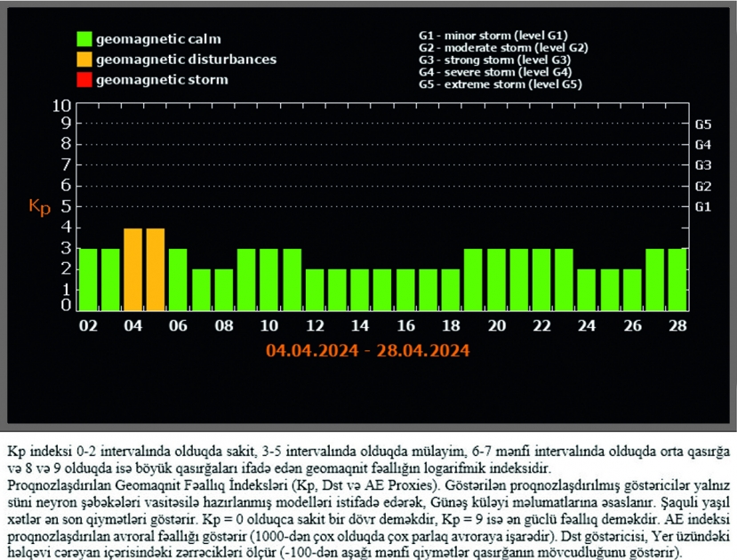
Task: Click the x-axis date label 20
Action: click(496, 325)
